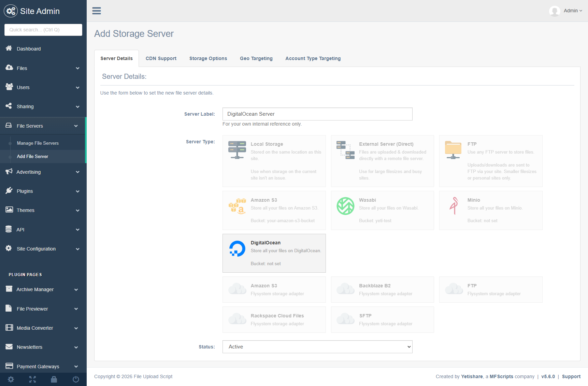This screenshot has width=588, height=386.
Task: Go to Manage File Servers
Action: 38,143
